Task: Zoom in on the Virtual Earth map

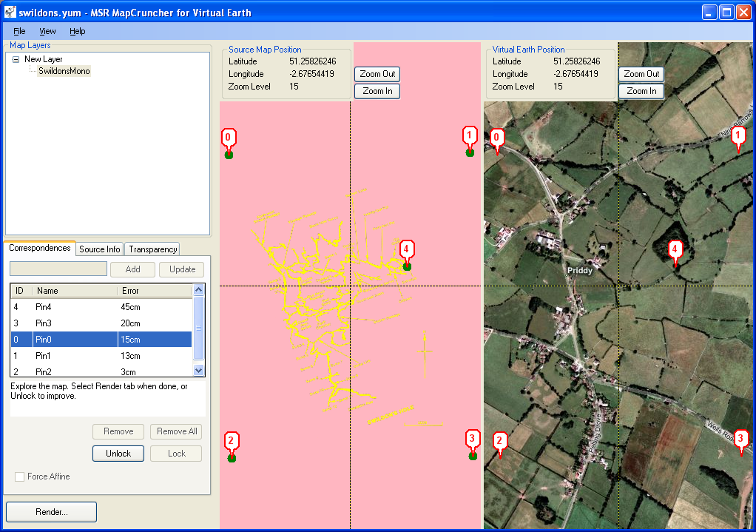Action: (x=641, y=91)
